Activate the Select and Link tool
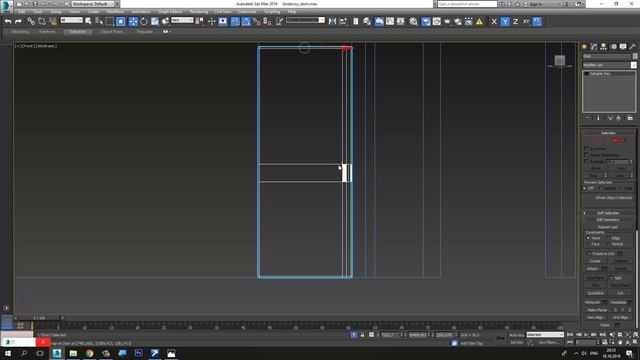The image size is (640, 360). [x=31, y=21]
